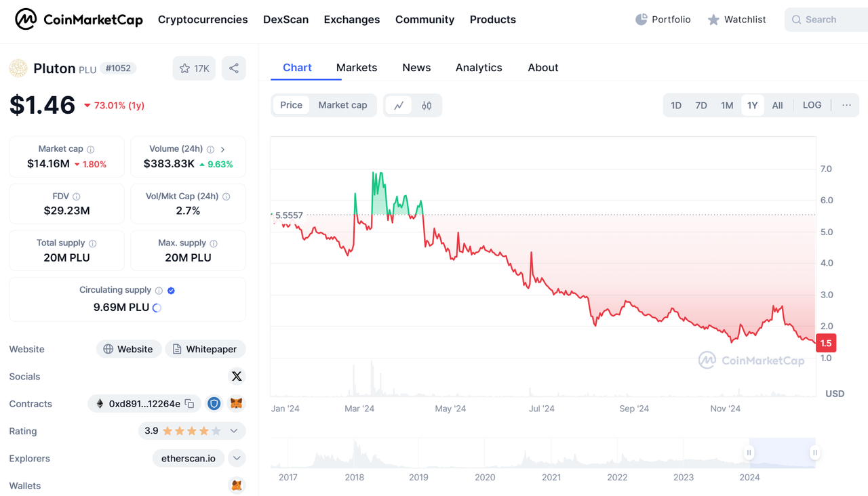868x496 pixels.
Task: Click the etherscan.io explorer button
Action: tap(189, 459)
